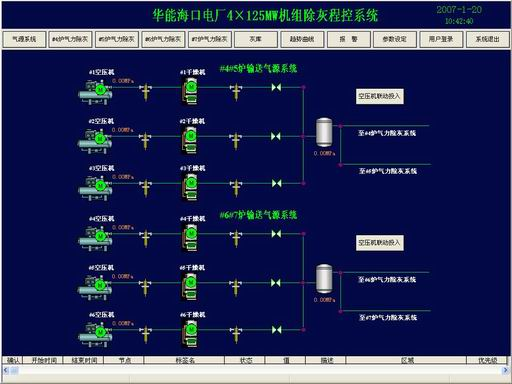Click the filter icon after #2空压机
512x384 pixels.
(x=145, y=141)
